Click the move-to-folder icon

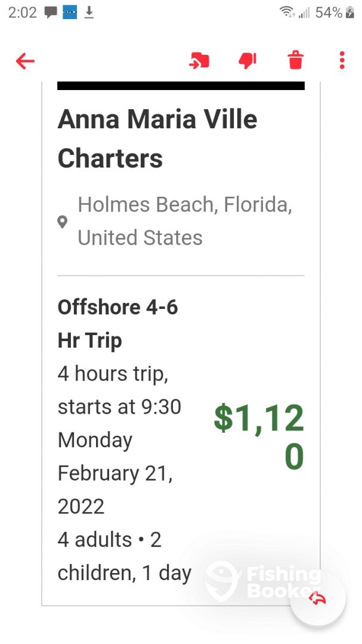tap(199, 60)
